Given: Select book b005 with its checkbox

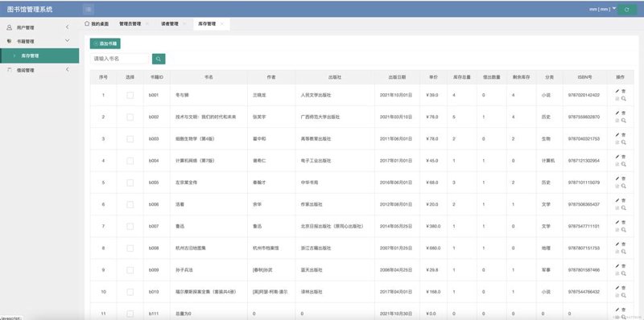Looking at the screenshot, I should (x=130, y=183).
